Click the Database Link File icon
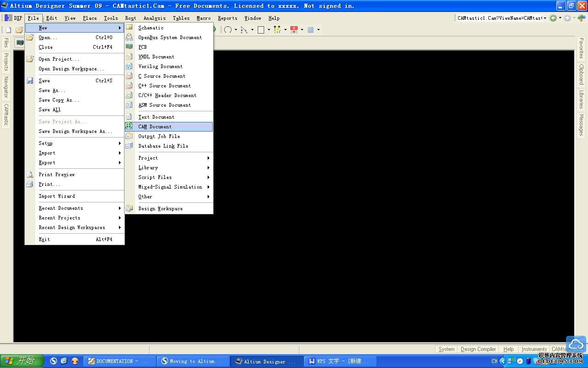The width and height of the screenshot is (588, 368). pos(129,146)
